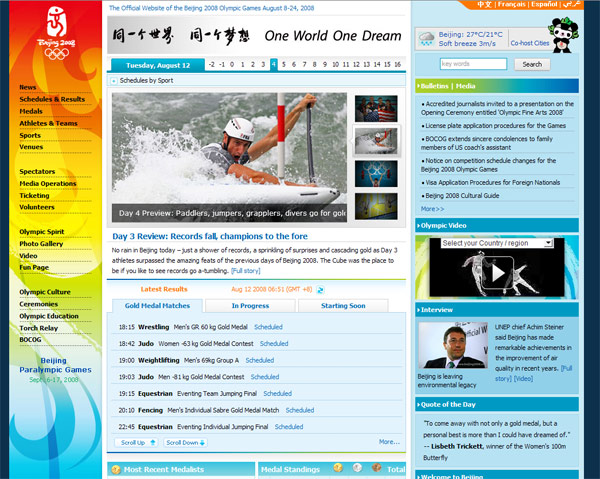Open the Ticketing sidebar link
Viewport: 600px width, 479px height.
[34, 196]
